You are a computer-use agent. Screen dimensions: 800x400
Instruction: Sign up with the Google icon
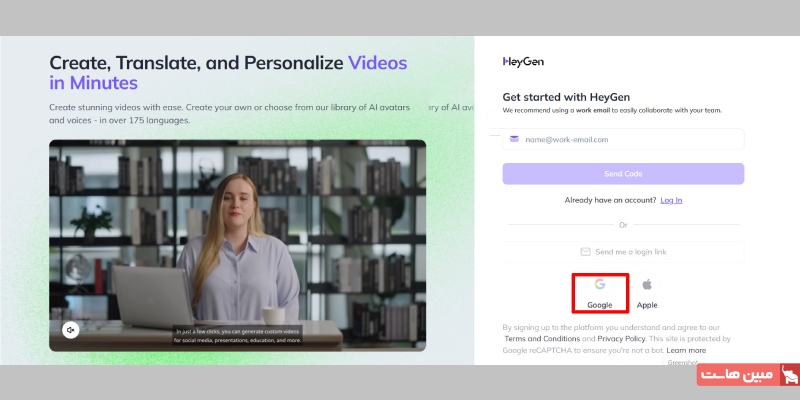(599, 284)
